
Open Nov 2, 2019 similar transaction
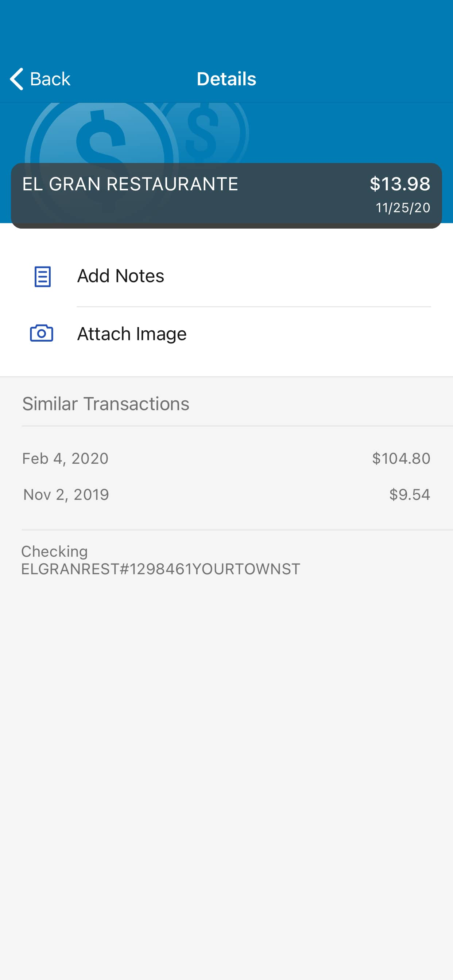[226, 495]
